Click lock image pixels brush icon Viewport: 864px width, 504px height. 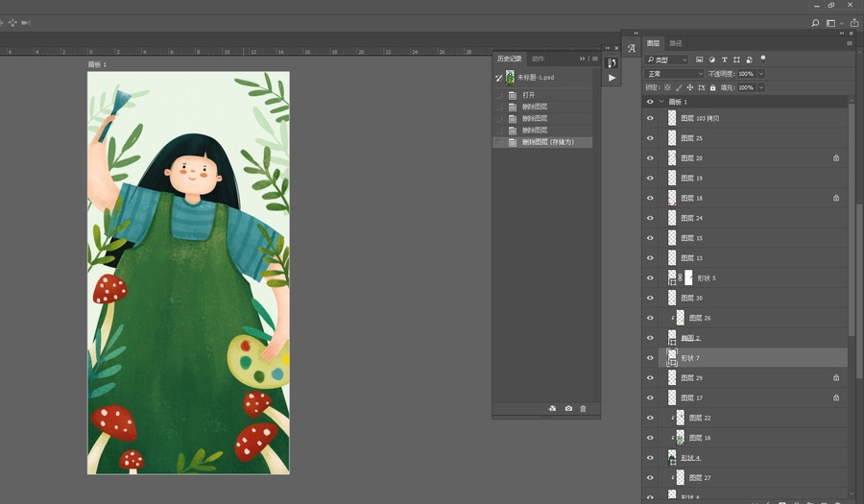pyautogui.click(x=679, y=87)
